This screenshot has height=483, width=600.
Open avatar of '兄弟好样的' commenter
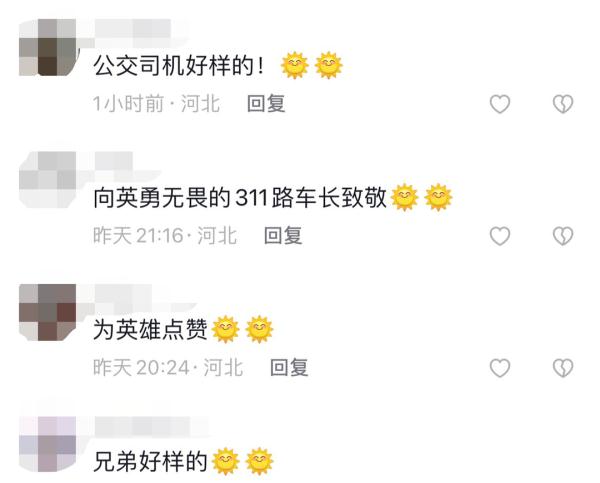(x=47, y=444)
